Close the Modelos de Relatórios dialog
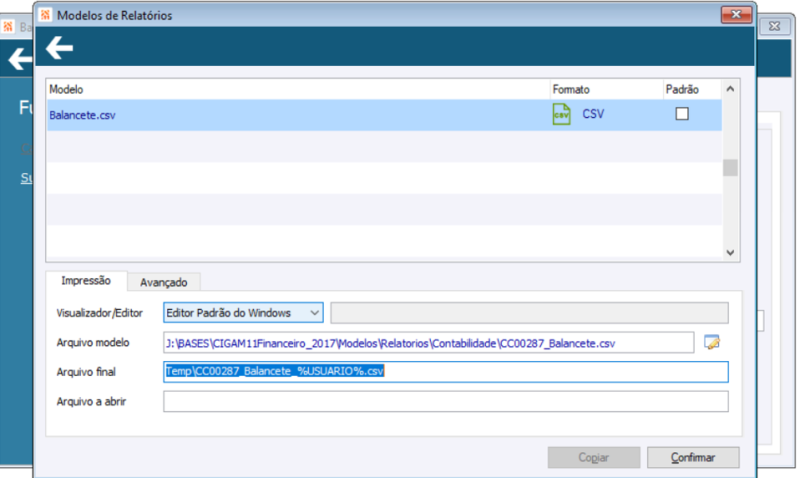This screenshot has width=800, height=478. pyautogui.click(x=736, y=14)
